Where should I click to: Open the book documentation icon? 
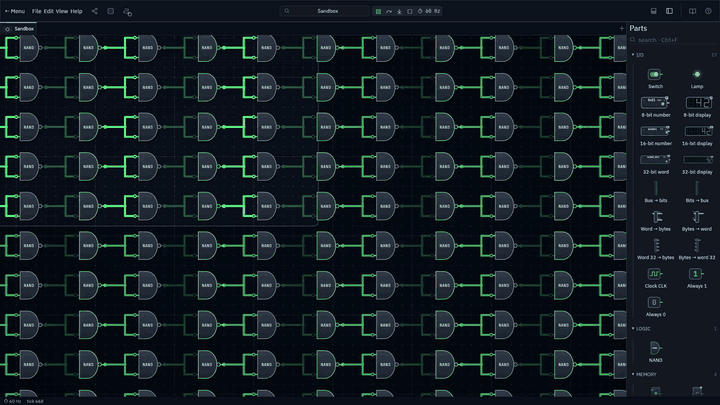click(x=692, y=11)
